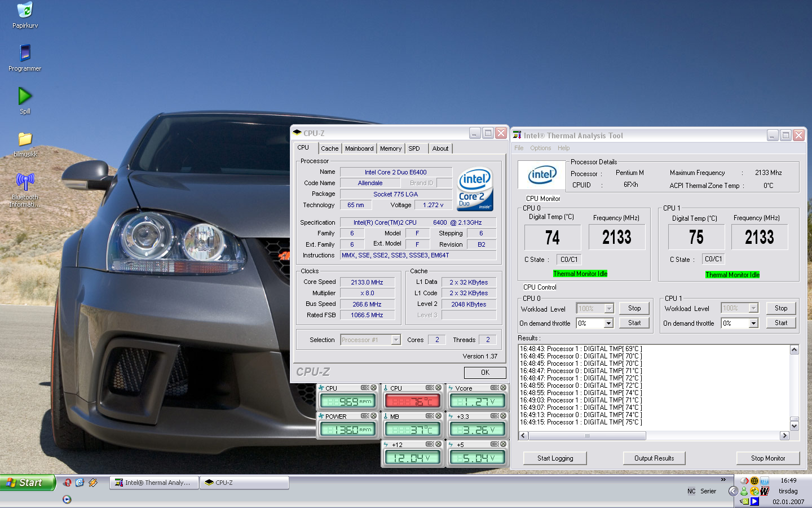Close the CPU fan RPM gauge
The height and width of the screenshot is (508, 812).
[374, 388]
